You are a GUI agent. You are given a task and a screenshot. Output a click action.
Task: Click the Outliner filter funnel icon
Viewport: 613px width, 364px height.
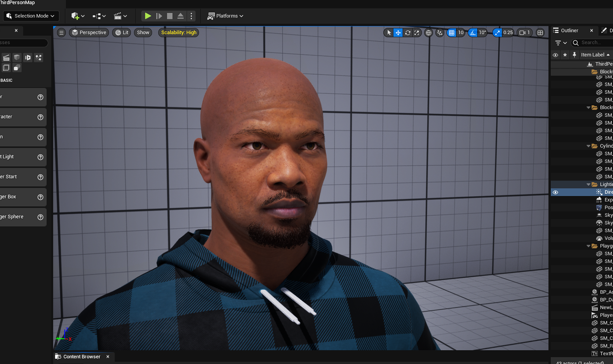click(x=558, y=43)
